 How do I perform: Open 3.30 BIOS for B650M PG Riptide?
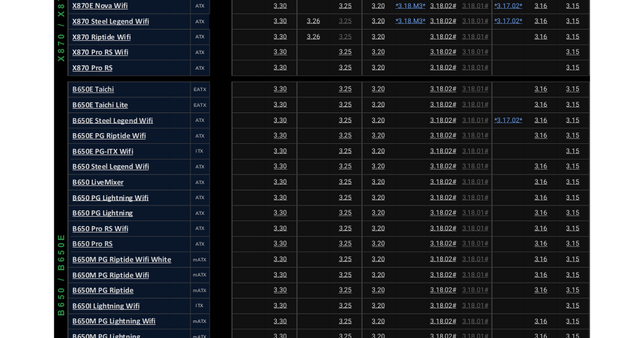280,290
